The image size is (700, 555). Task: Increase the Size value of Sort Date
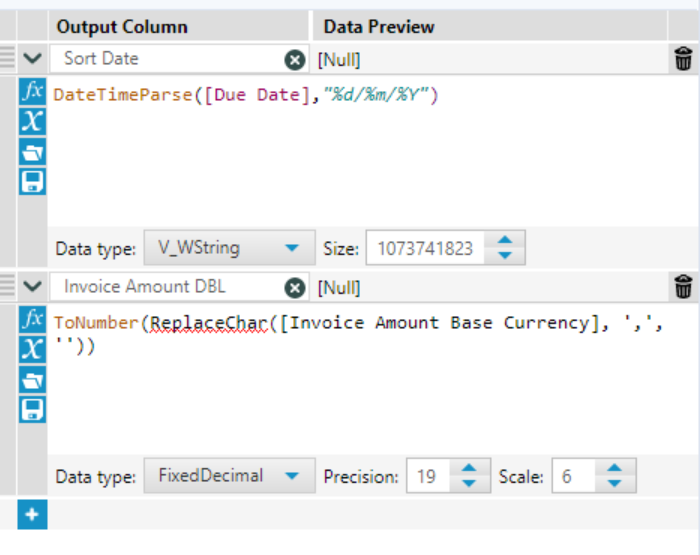(x=505, y=240)
